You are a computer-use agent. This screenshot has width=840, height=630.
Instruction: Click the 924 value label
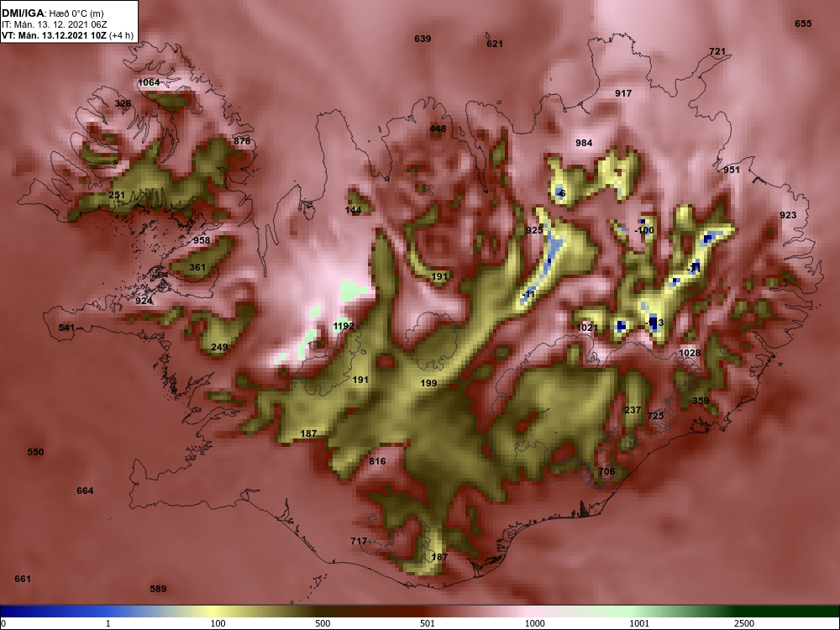(144, 301)
